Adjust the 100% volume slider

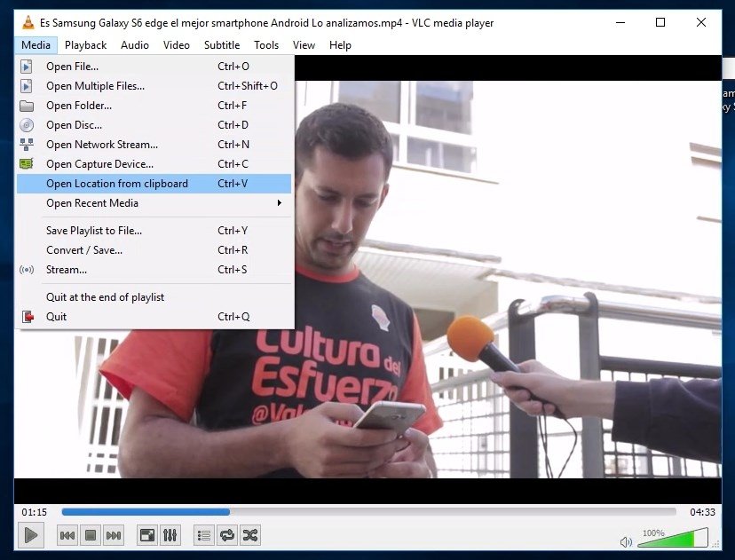[673, 538]
